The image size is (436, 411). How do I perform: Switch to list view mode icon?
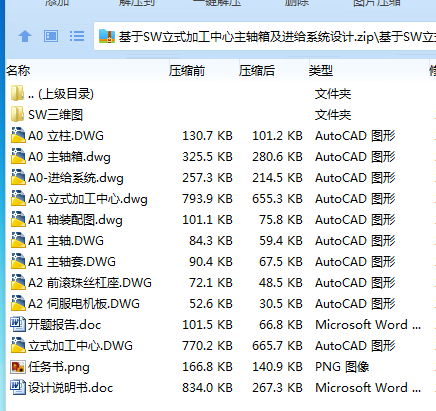77,36
